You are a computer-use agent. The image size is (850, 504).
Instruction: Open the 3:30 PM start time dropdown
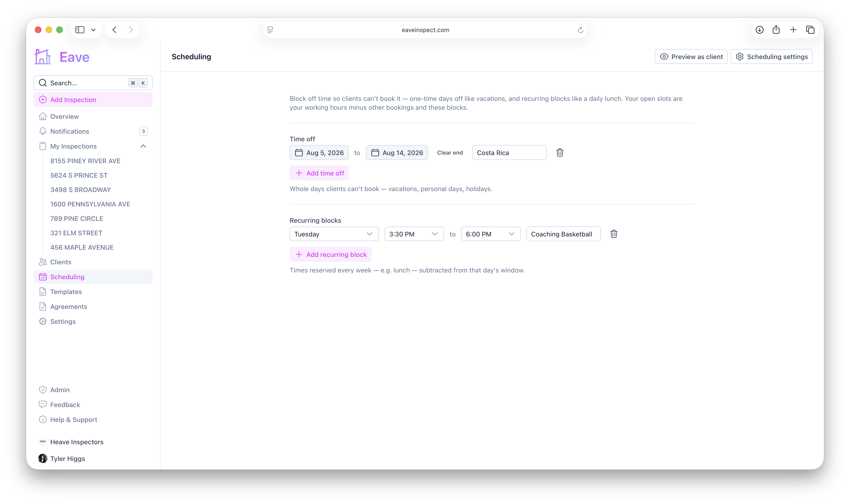point(414,234)
